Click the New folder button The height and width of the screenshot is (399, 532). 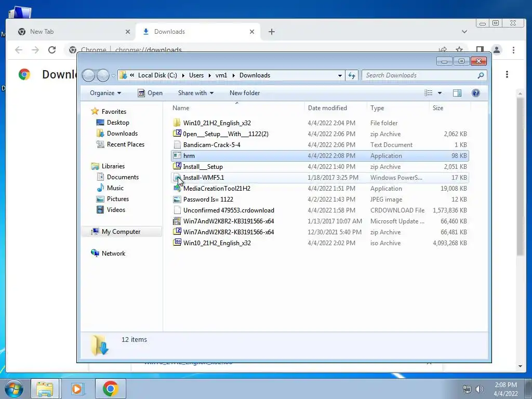click(x=245, y=93)
